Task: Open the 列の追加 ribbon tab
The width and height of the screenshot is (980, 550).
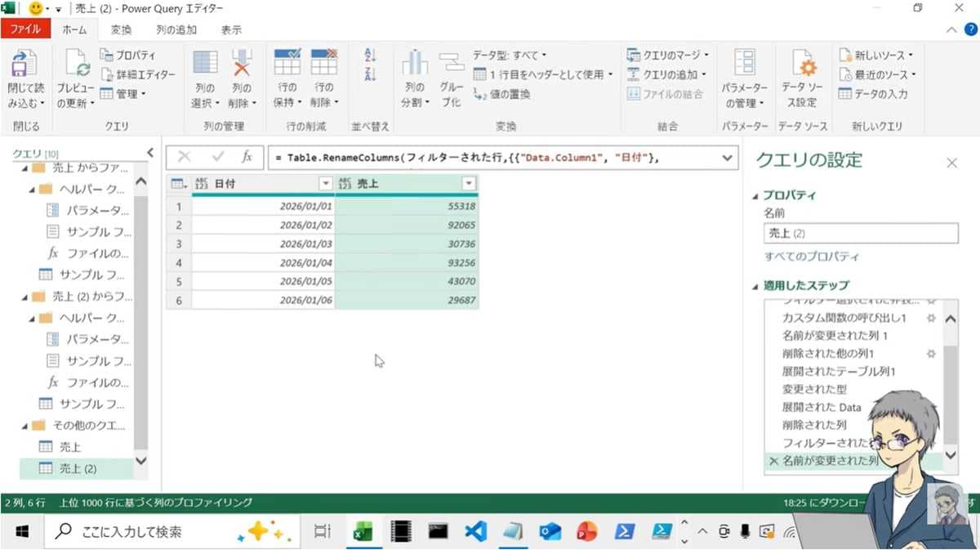Action: [176, 29]
